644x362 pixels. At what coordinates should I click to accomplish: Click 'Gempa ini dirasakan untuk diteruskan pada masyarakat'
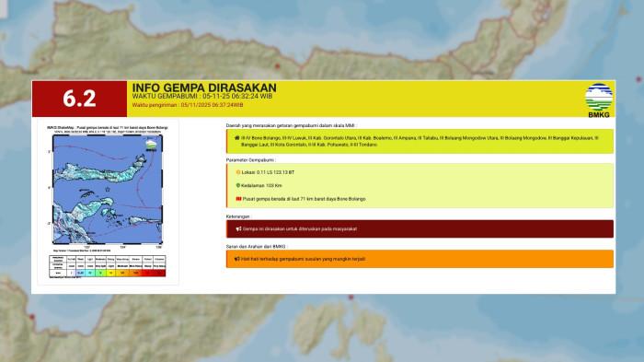pyautogui.click(x=300, y=229)
